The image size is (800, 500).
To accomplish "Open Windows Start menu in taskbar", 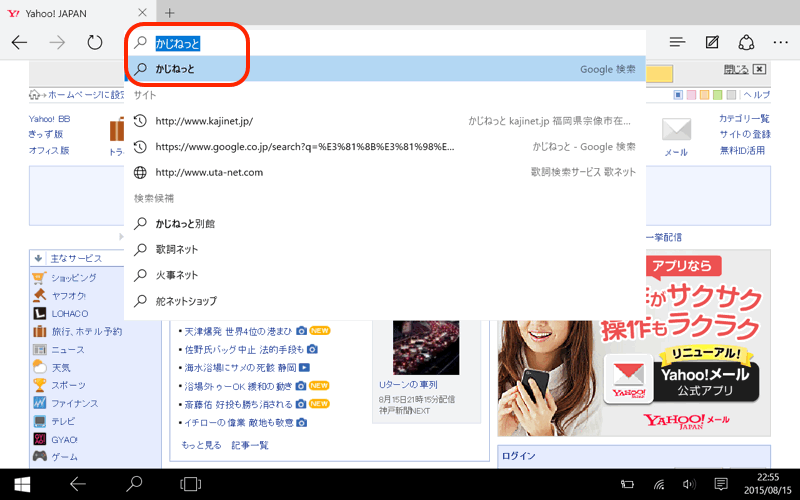I will click(20, 484).
